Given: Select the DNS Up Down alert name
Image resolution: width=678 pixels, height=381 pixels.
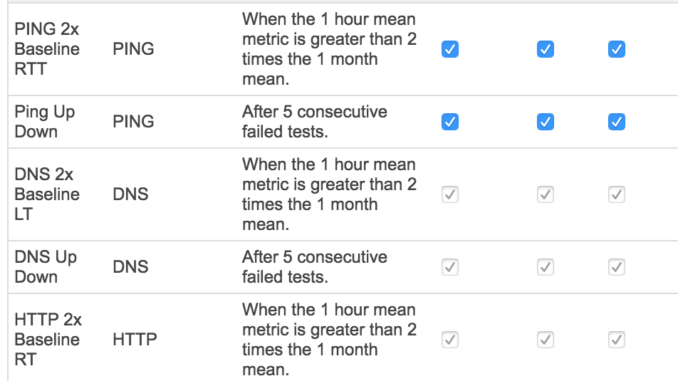Looking at the screenshot, I should tap(45, 267).
